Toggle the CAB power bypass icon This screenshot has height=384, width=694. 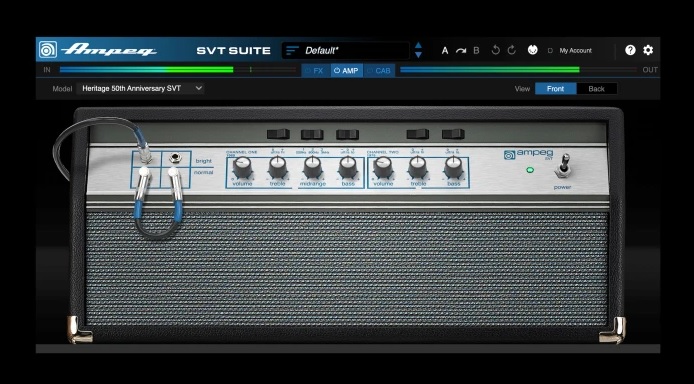(370, 70)
